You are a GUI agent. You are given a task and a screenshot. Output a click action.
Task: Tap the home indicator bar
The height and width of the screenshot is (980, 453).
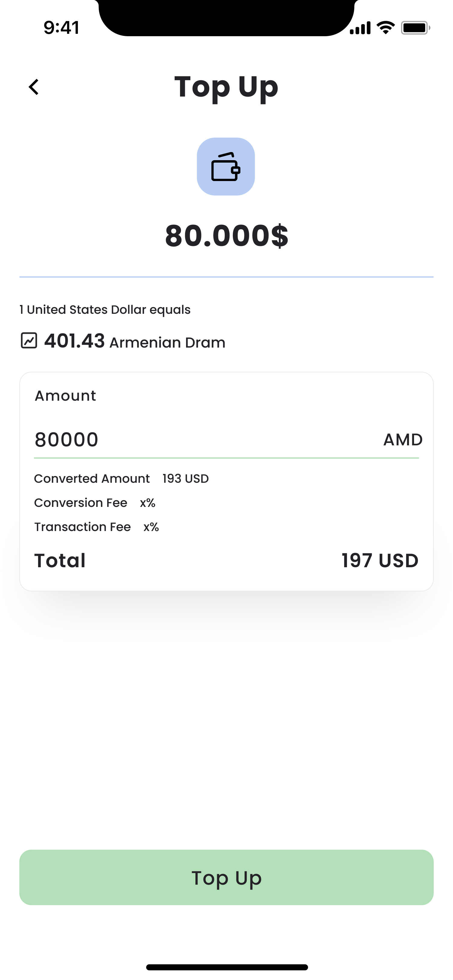[227, 967]
